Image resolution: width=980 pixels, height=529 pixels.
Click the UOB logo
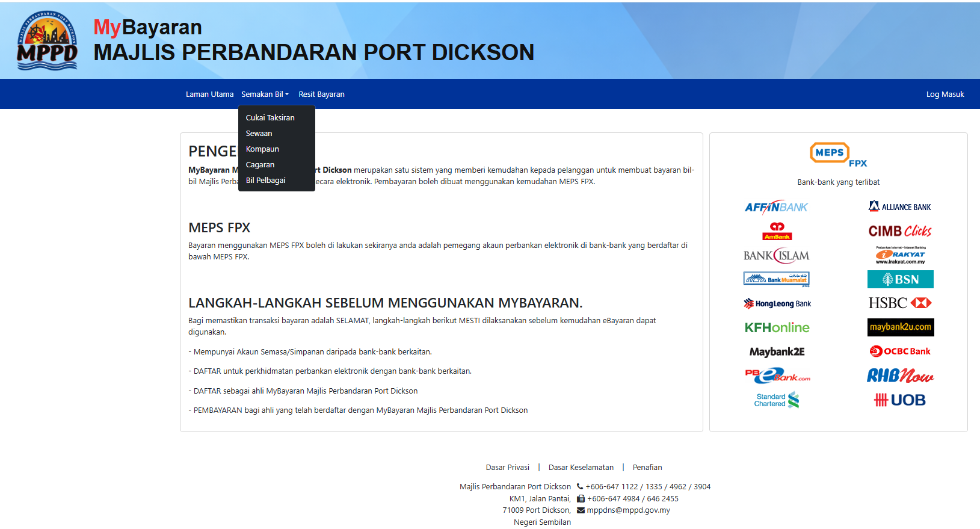[x=900, y=400]
